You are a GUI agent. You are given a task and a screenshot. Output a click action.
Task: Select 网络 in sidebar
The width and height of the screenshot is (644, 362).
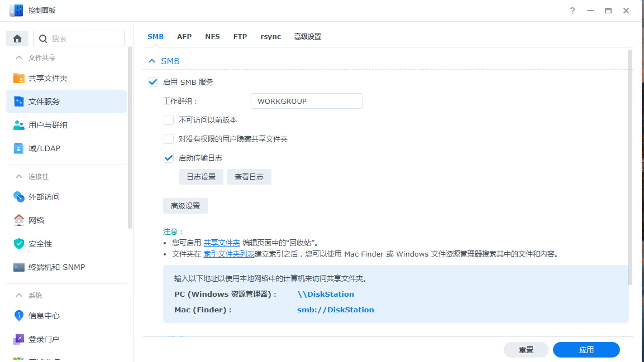66,220
